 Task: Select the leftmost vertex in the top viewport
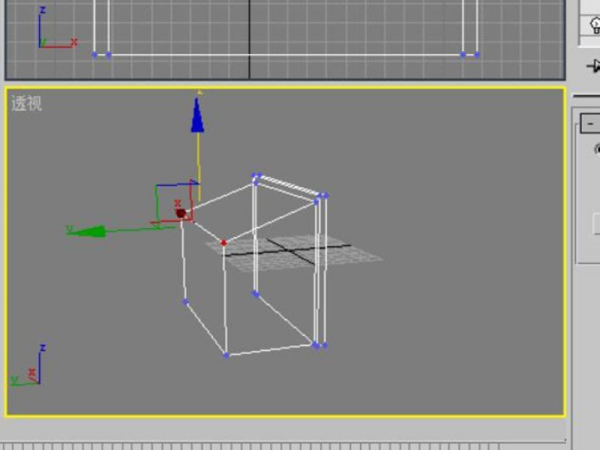[95, 55]
